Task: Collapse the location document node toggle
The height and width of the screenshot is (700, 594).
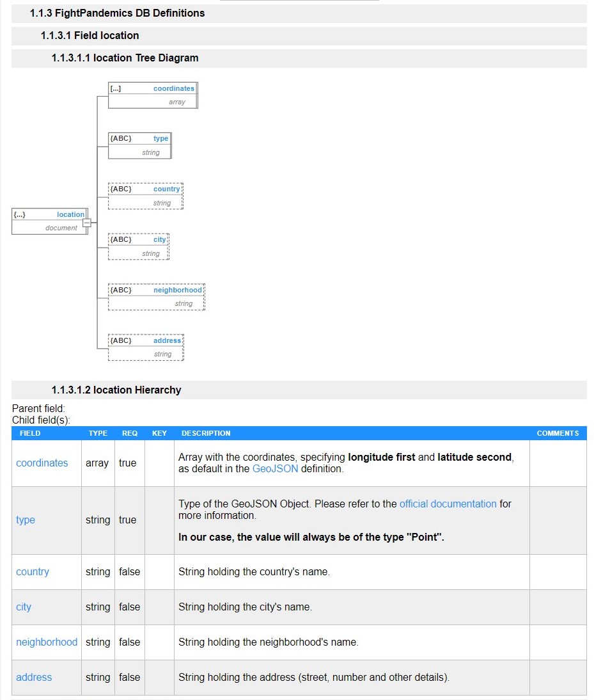Action: pyautogui.click(x=87, y=222)
